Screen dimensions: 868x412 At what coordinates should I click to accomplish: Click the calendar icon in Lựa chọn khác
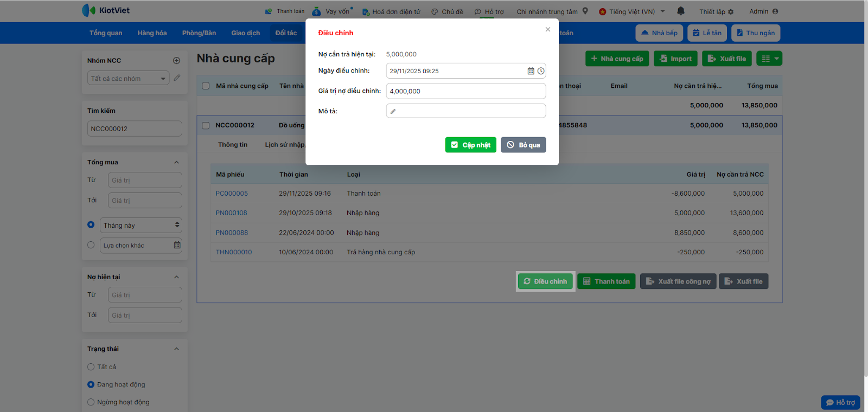pos(177,245)
